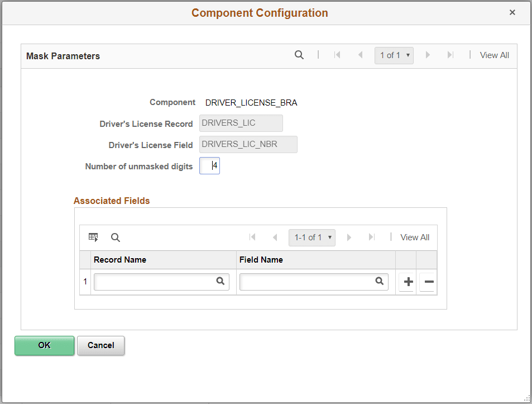532x404 pixels.
Task: Open the Personalize grid icon in Associated Fields
Action: pos(93,237)
